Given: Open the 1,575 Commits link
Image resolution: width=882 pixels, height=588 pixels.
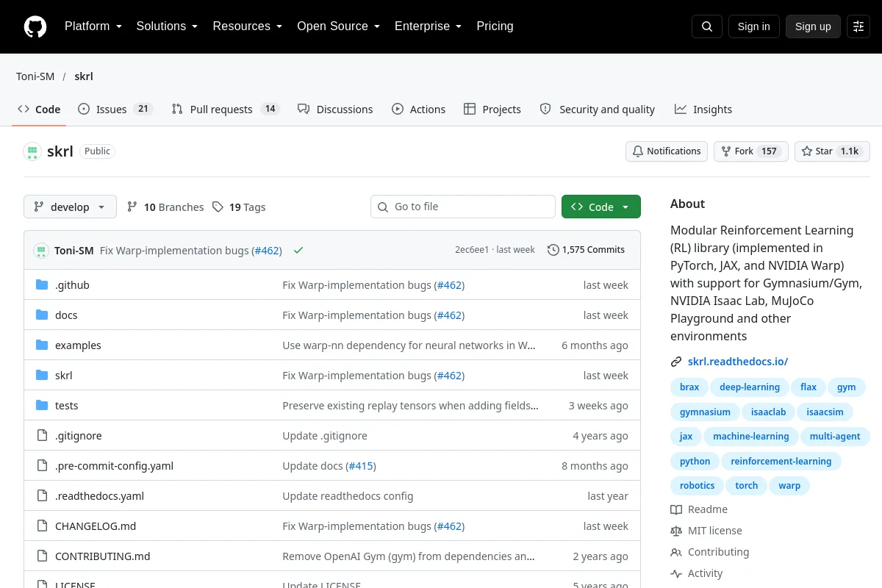Looking at the screenshot, I should 587,250.
